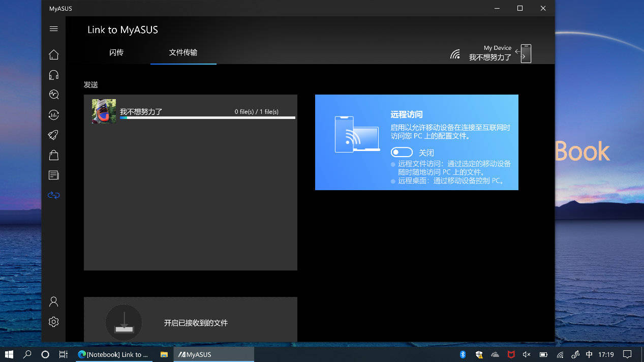
Task: Click the phone device icon near My Device
Action: click(x=526, y=53)
